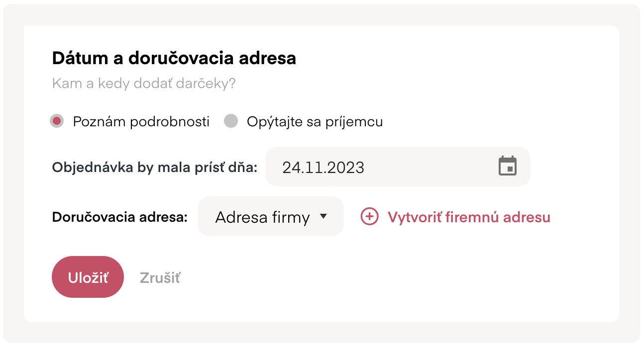Click the date value 24.11.2023
Viewport: 644px width, 347px height.
pos(323,167)
